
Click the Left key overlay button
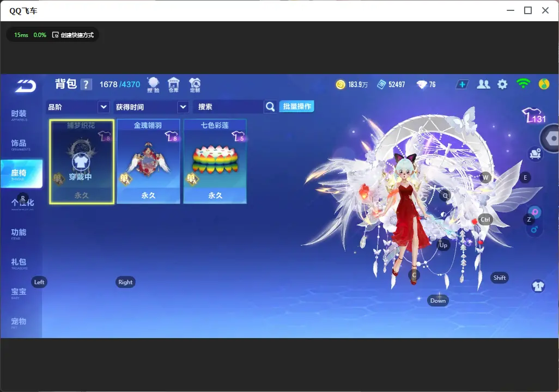click(39, 282)
